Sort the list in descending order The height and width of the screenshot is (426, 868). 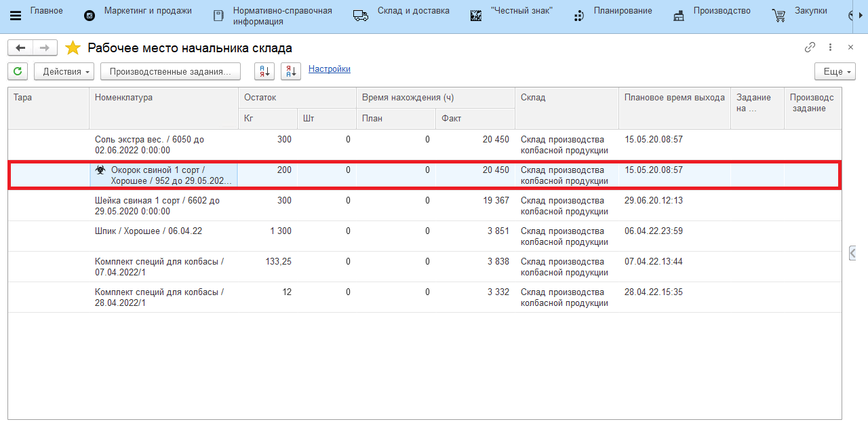tap(290, 71)
